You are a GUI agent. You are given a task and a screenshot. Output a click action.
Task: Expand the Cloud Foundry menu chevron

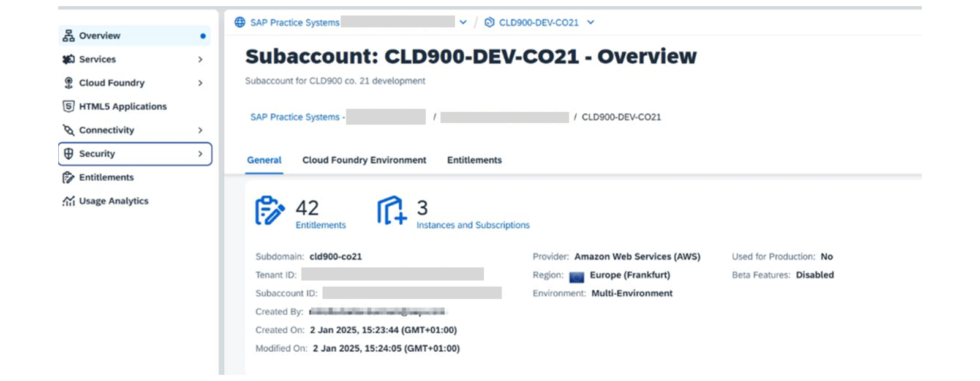200,83
